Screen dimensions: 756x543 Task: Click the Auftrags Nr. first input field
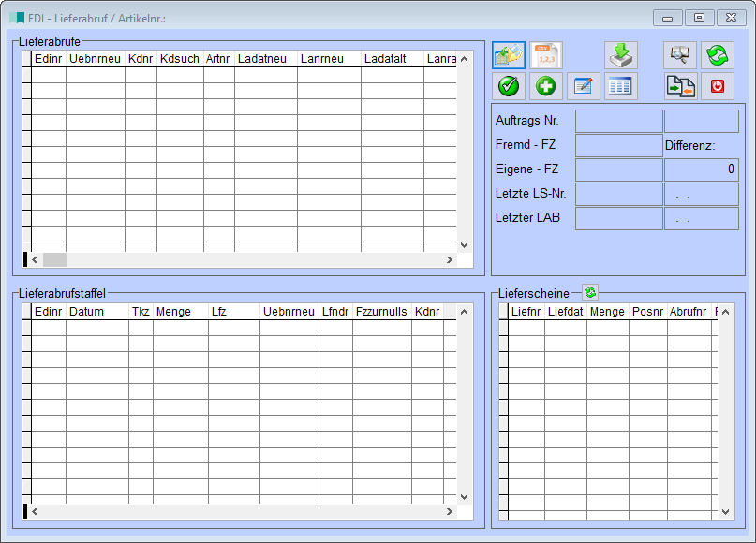tap(618, 122)
